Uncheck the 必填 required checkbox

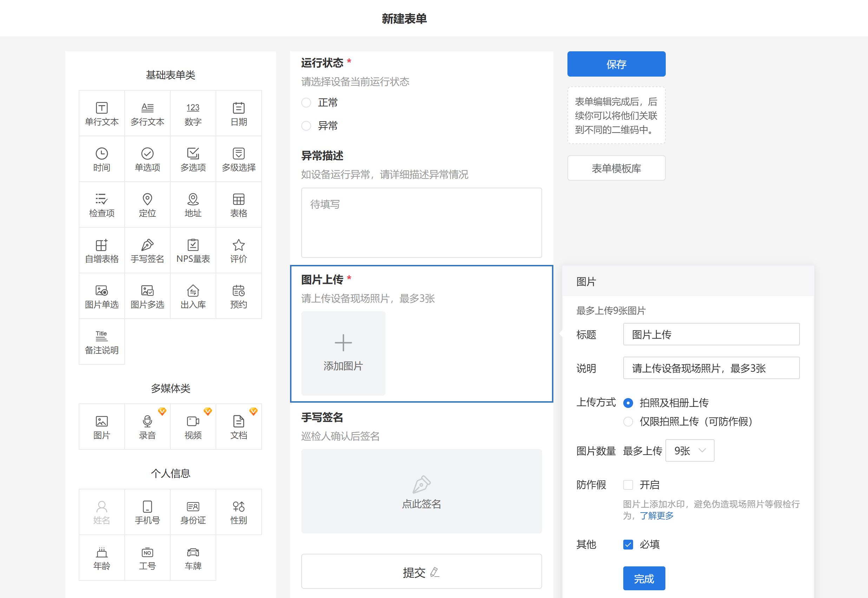[628, 545]
